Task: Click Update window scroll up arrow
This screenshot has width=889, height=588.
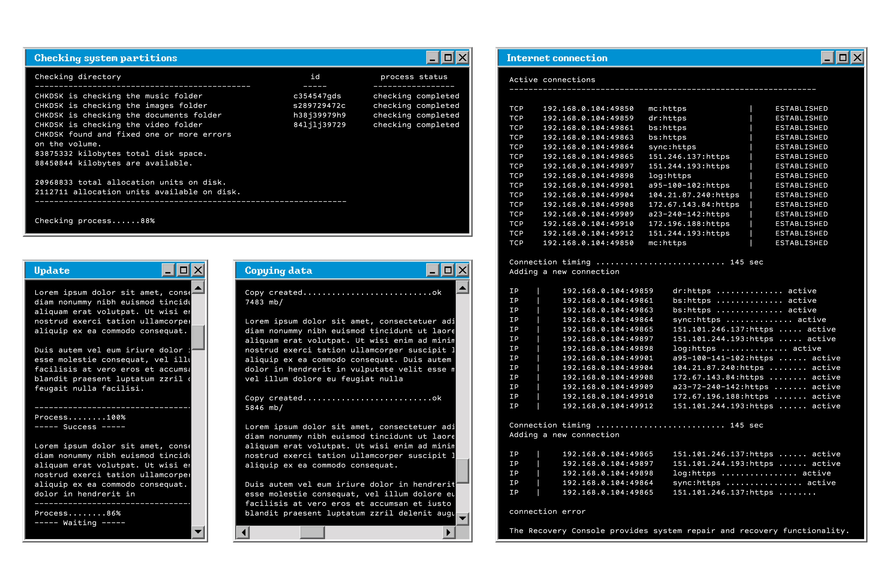Action: click(x=198, y=288)
